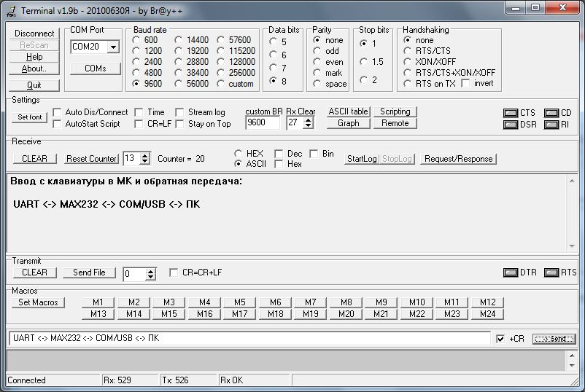Click receive area scrollbar down arrow

(x=572, y=246)
